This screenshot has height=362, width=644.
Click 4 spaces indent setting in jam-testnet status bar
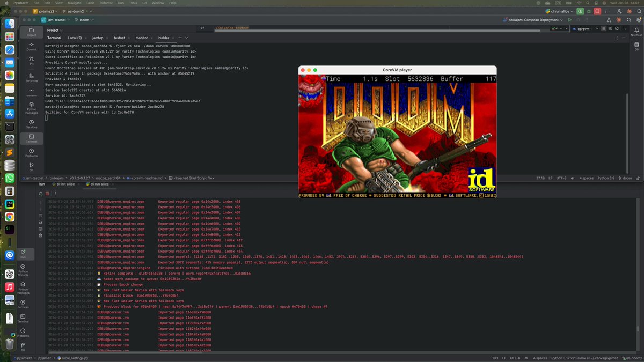[586, 178]
